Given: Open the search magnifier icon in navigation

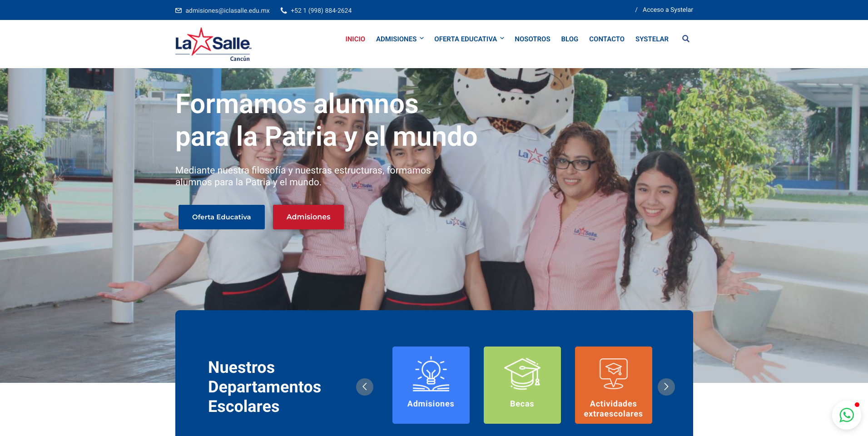Looking at the screenshot, I should pos(686,39).
